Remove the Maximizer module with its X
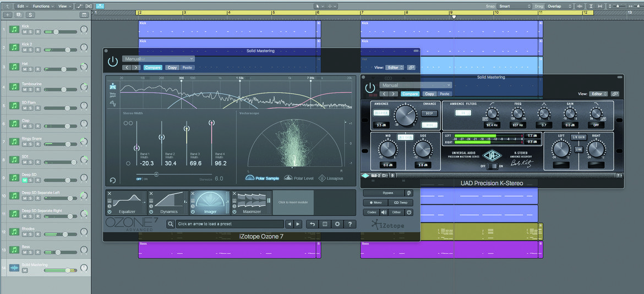 coord(235,193)
